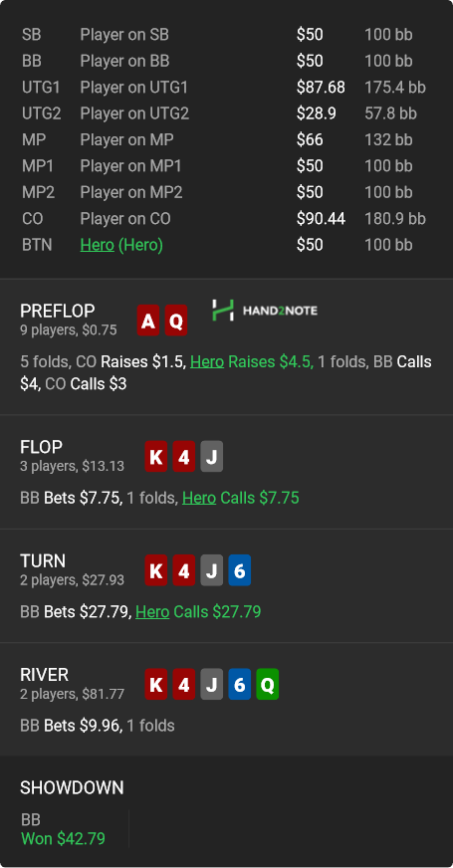This screenshot has width=453, height=868.
Task: Select the preflop Queen hole card
Action: (176, 321)
